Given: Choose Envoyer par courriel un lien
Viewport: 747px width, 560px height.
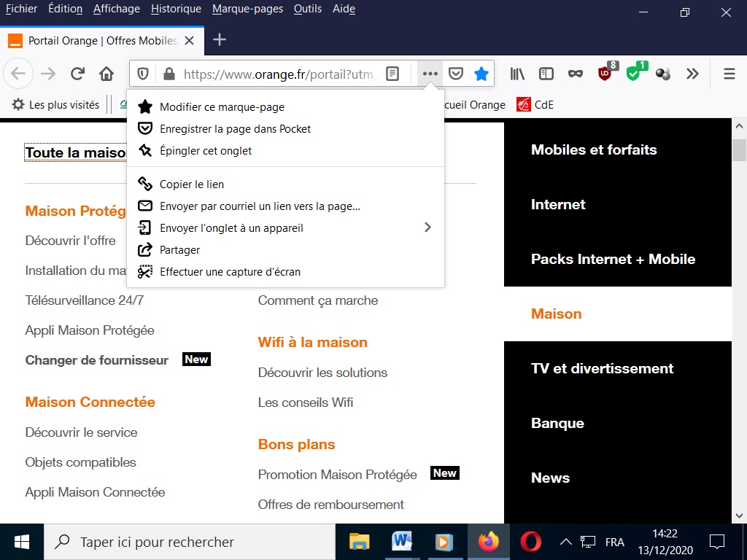Looking at the screenshot, I should [285, 206].
